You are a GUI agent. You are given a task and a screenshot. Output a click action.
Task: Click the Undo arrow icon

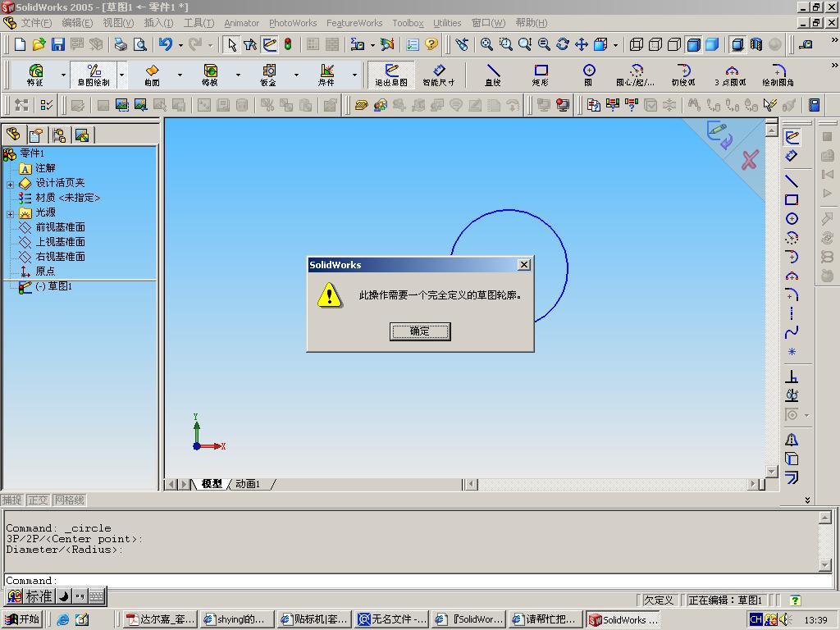click(x=166, y=44)
